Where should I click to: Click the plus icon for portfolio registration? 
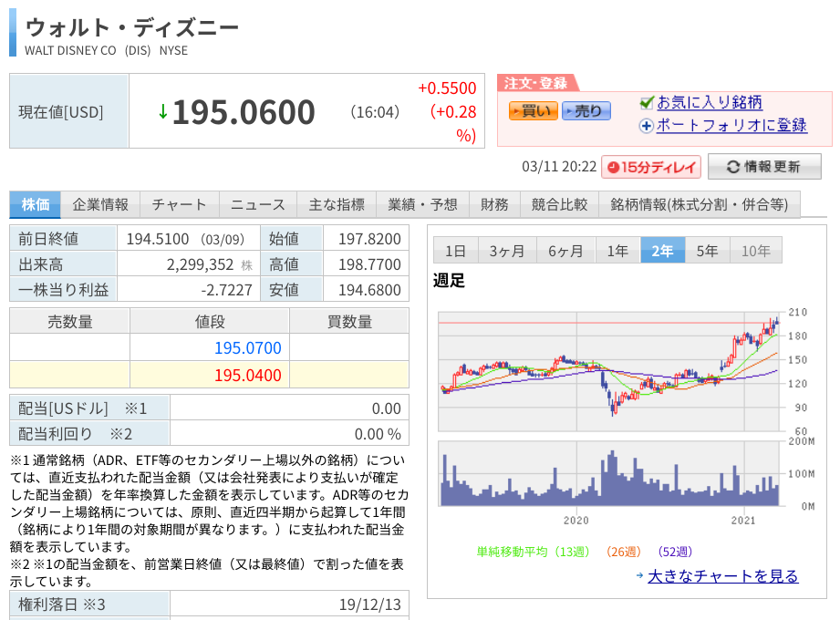(647, 126)
